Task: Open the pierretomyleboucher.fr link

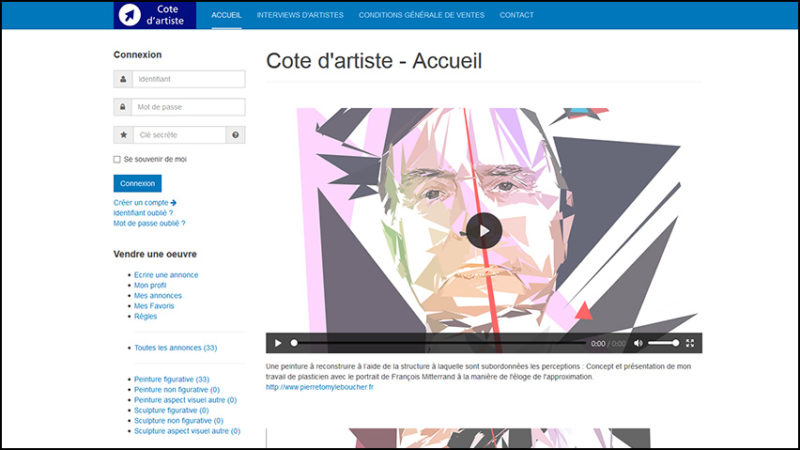Action: click(x=319, y=387)
